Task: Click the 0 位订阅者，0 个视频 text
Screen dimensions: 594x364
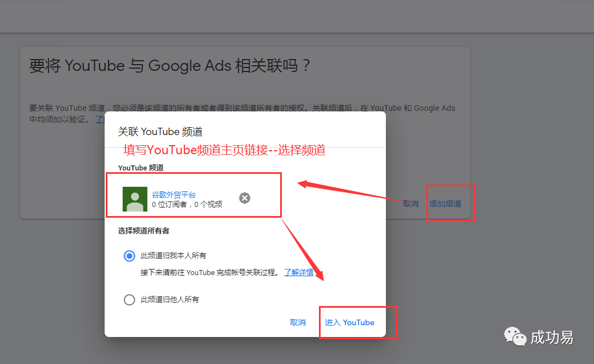Action: [x=187, y=205]
